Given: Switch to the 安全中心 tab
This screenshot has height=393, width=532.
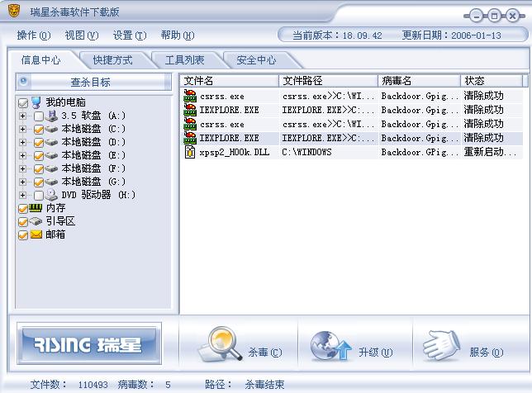Looking at the screenshot, I should 257,60.
